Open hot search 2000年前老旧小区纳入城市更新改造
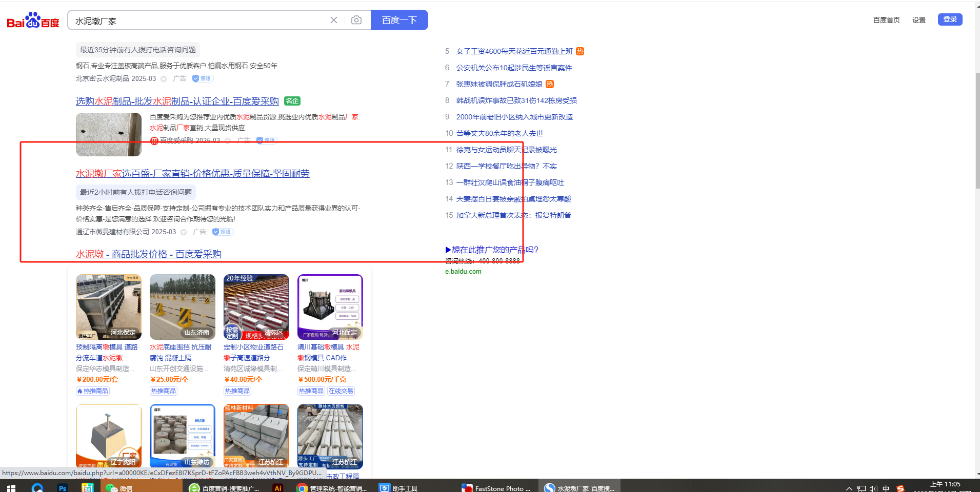 (x=514, y=117)
